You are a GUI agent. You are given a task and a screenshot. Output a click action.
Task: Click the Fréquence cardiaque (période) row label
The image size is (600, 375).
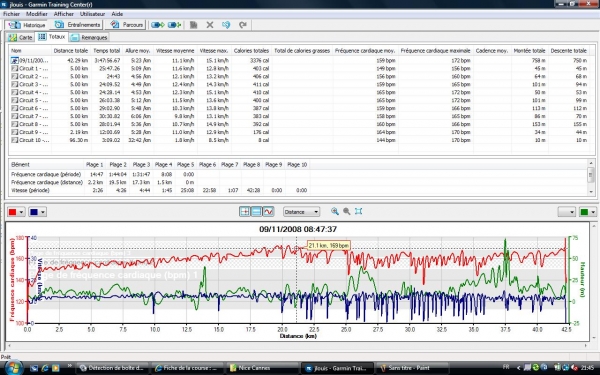(46, 174)
